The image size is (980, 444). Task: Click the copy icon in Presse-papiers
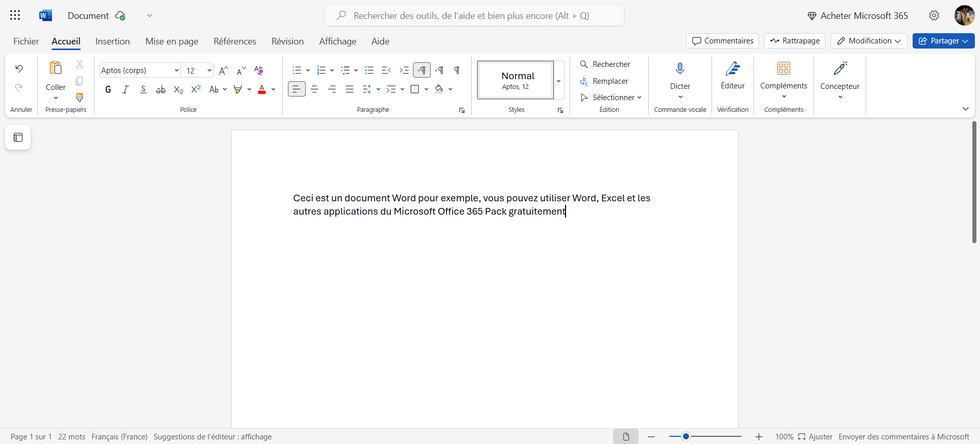[x=80, y=81]
